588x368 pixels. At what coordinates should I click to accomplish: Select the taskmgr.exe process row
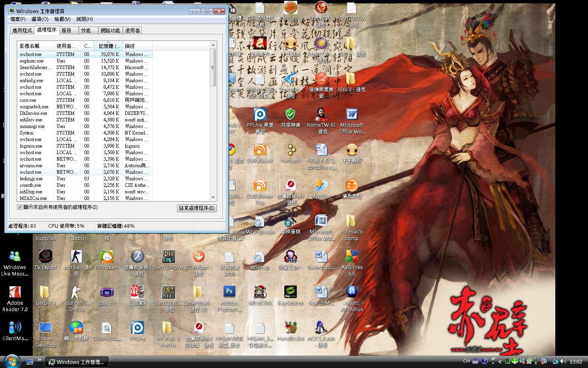pyautogui.click(x=85, y=179)
